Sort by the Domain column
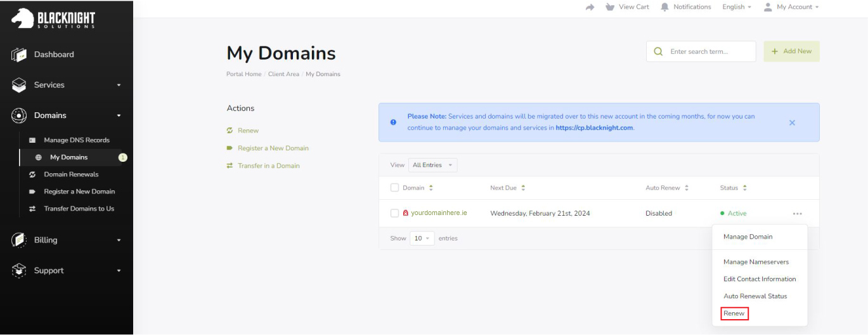Viewport: 868px width, 335px height. [418, 188]
